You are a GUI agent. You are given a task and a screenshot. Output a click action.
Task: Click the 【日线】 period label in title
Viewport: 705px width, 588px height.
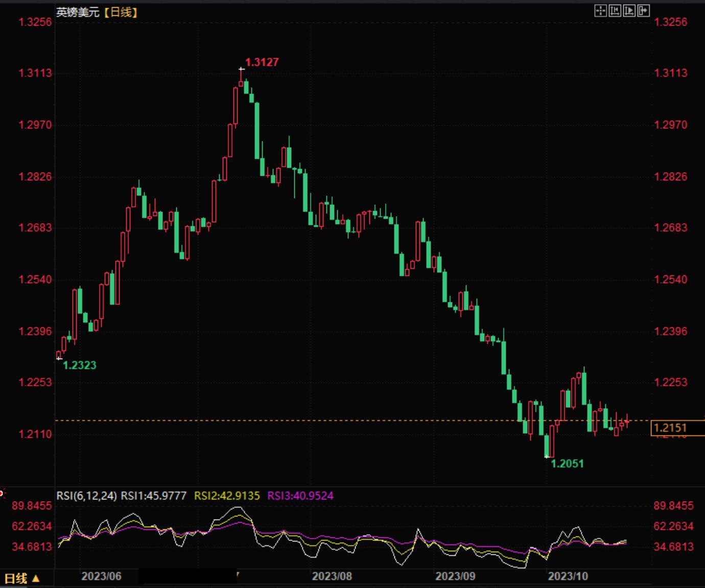point(121,12)
